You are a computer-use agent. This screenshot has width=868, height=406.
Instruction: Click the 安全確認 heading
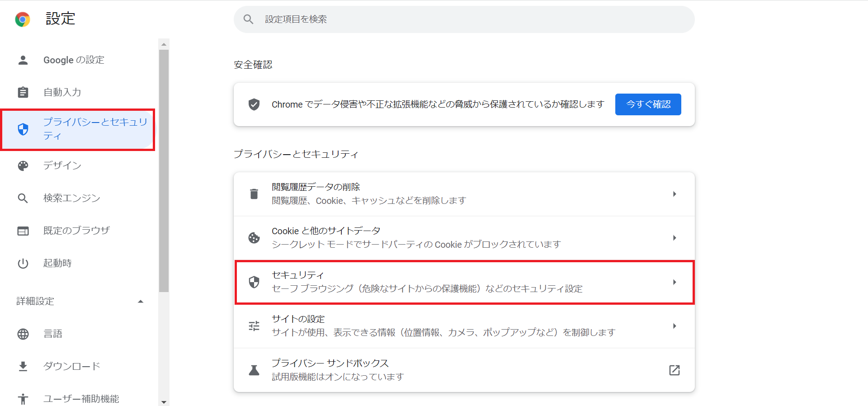pos(253,65)
